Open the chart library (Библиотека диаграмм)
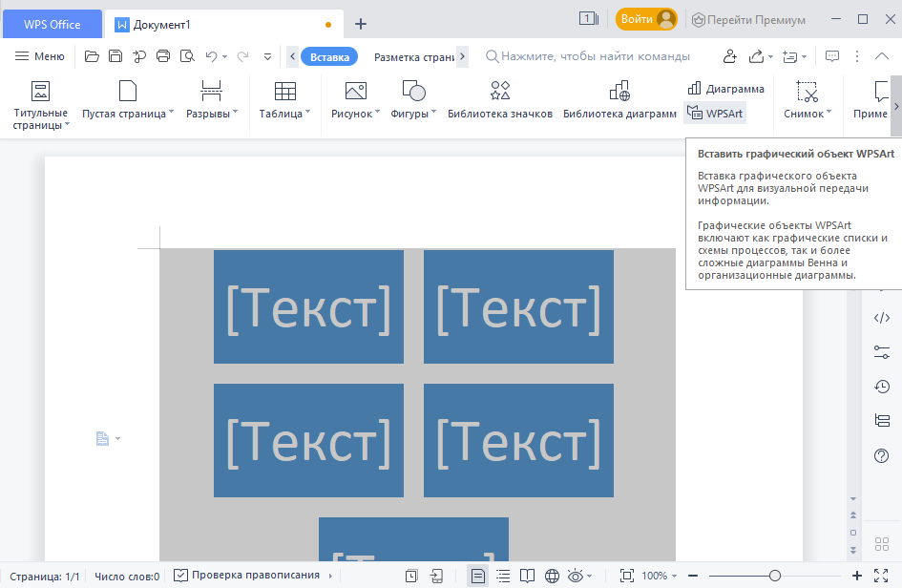The image size is (902, 588). tap(619, 100)
